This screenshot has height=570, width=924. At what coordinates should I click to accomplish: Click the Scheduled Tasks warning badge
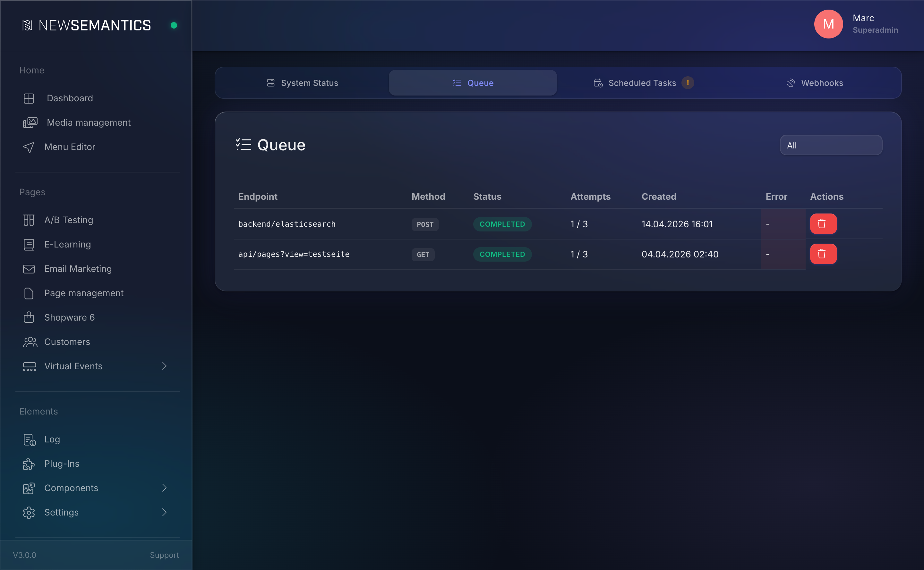tap(688, 83)
